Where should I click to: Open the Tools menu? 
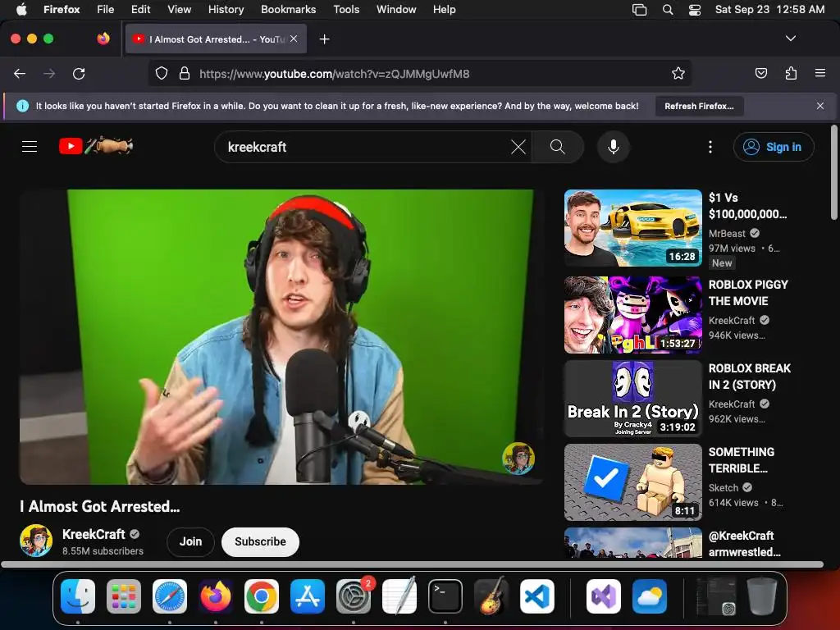(x=346, y=9)
